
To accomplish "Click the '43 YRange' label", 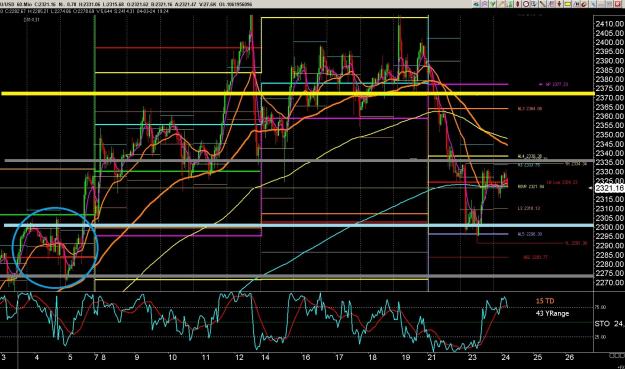I will tap(552, 314).
